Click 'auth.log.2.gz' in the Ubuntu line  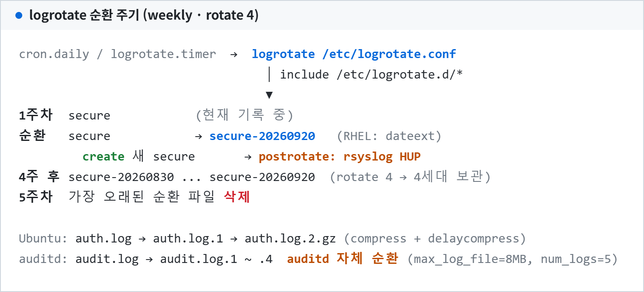290,238
